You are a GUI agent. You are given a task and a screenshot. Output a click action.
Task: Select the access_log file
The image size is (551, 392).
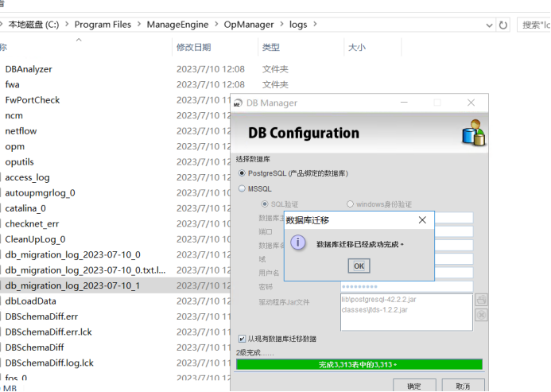click(x=27, y=177)
